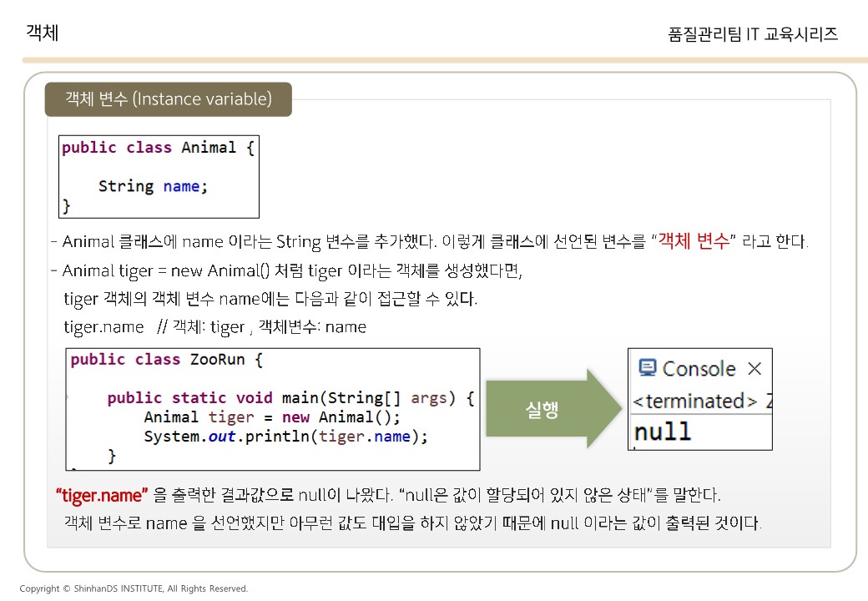Click 'System.out.println(tiger.name);' line
Image resolution: width=868 pixels, height=601 pixels.
286,437
